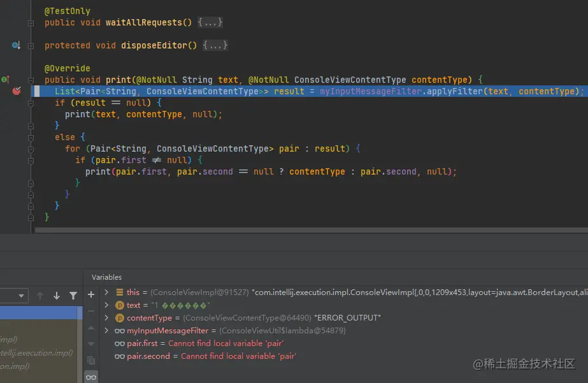The image size is (588, 383).
Task: Toggle the breakpoint on the applyFilter line
Action: (x=17, y=90)
